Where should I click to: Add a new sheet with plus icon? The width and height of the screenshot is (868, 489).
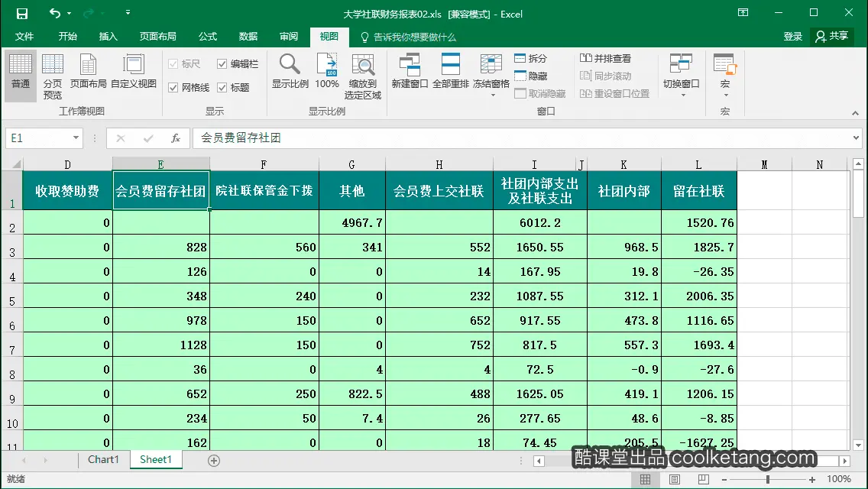click(x=214, y=460)
